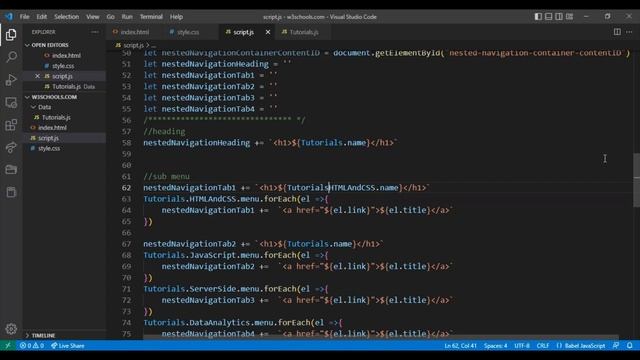Open Explorer more actions ellipsis

pos(95,32)
